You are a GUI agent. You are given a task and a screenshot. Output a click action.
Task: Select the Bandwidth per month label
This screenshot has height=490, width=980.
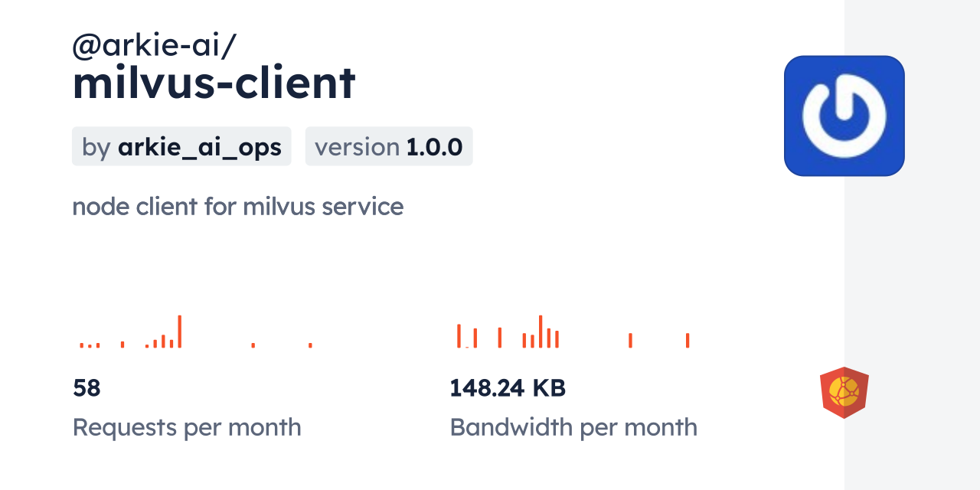coord(573,426)
